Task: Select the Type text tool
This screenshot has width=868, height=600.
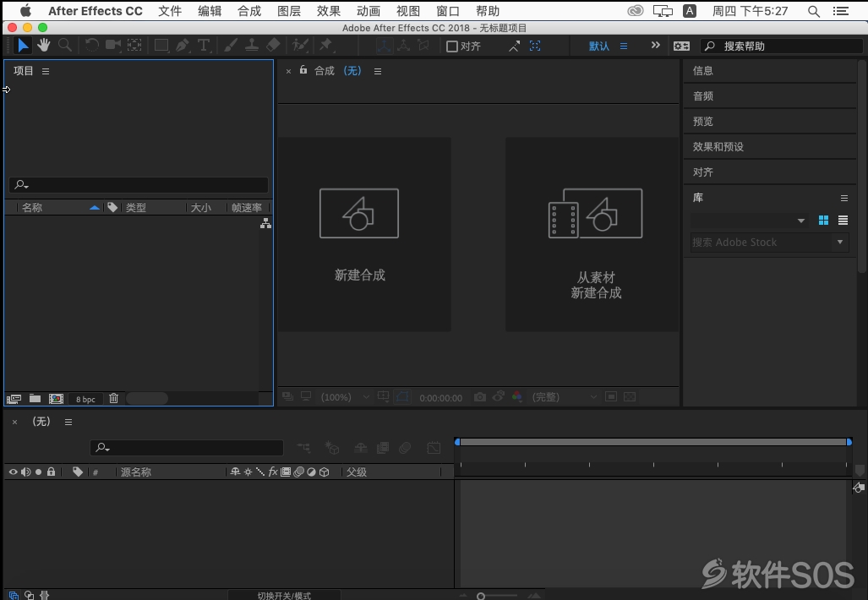Action: coord(204,46)
